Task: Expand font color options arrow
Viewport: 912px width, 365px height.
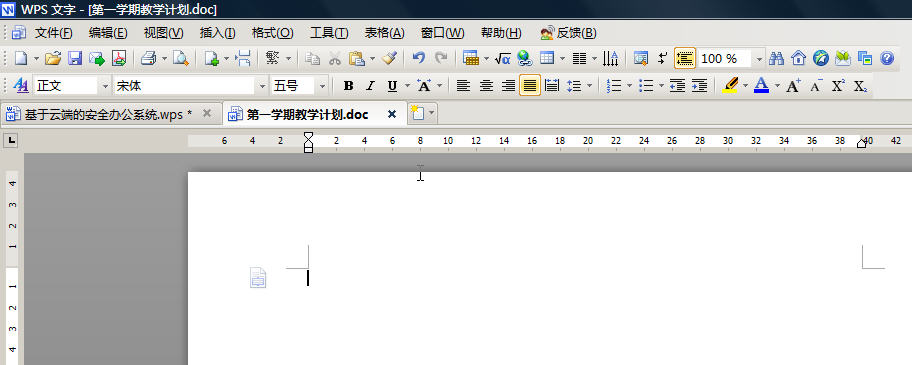Action: click(x=777, y=86)
